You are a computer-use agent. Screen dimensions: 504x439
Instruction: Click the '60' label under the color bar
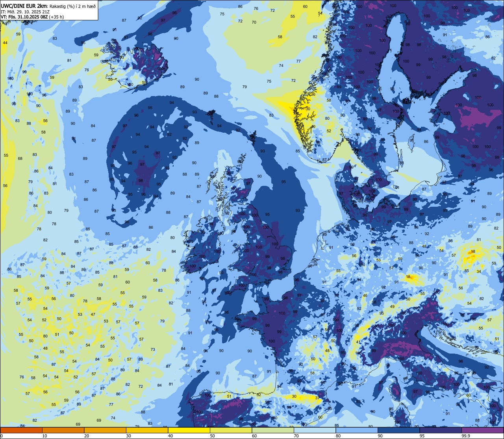coord(254,436)
